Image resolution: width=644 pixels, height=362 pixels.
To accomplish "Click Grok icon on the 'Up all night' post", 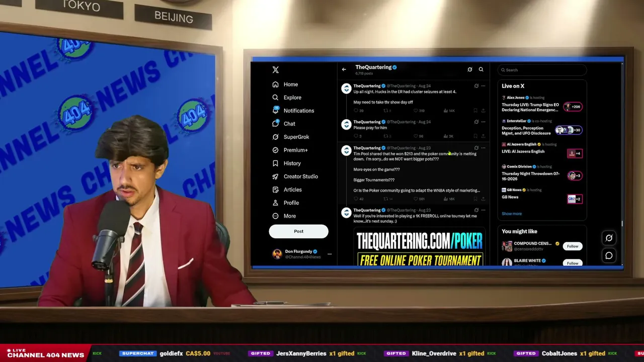I will pos(476,86).
